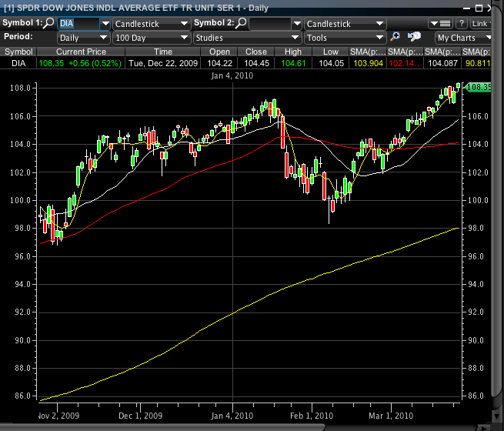Viewport: 504px width, 431px height.
Task: Click the chart inspect magnifier icon
Action: click(414, 37)
